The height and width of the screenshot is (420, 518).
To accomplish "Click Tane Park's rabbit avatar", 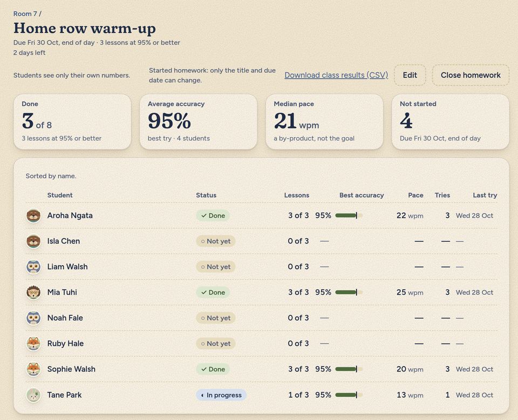I will tap(33, 395).
